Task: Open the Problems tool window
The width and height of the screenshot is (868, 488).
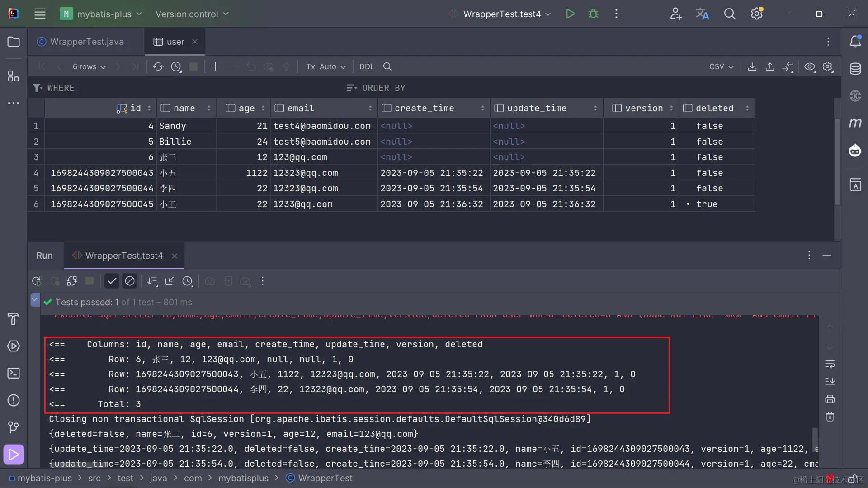Action: [x=14, y=400]
